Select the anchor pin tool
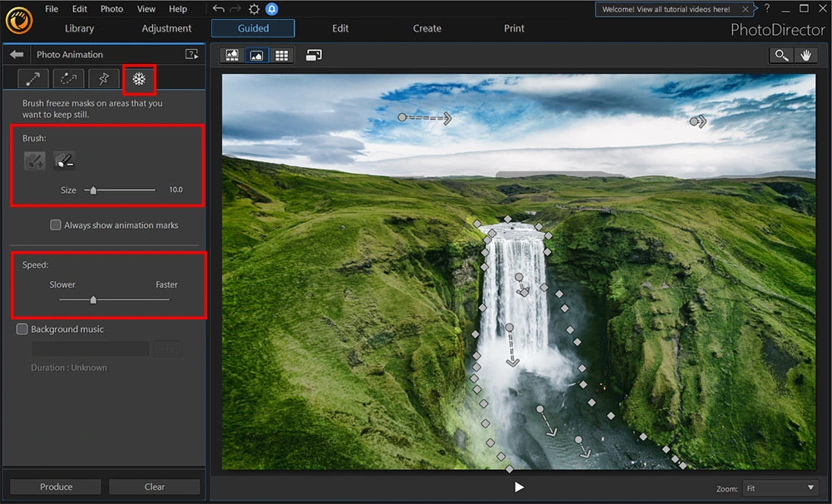 click(103, 78)
